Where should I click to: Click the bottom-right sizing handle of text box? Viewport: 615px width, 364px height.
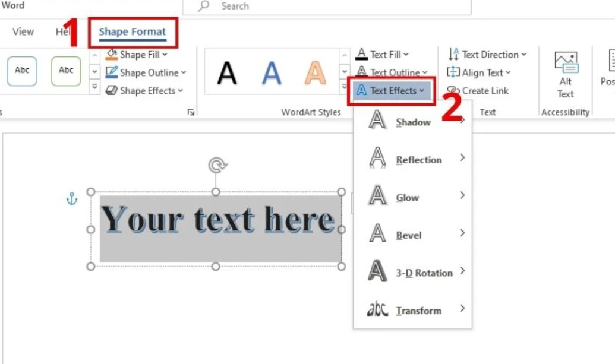[x=341, y=267]
